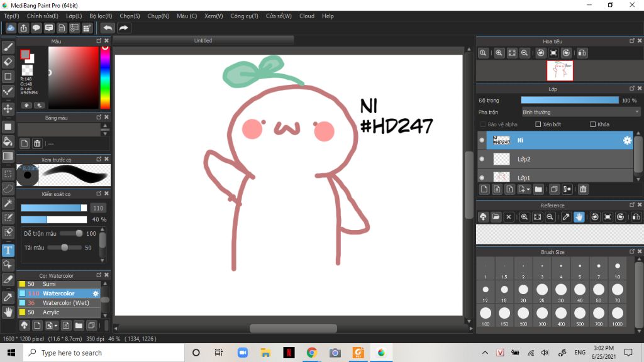
Task: Toggle the eyedropper in Reference panel
Action: click(566, 217)
